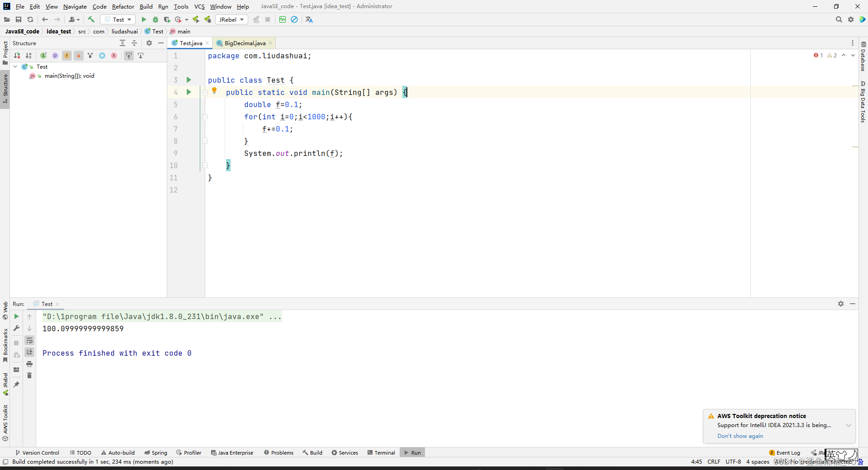This screenshot has height=470, width=868.
Task: Toggle Autoscroll to Source in Structure toolbar
Action: (129, 56)
